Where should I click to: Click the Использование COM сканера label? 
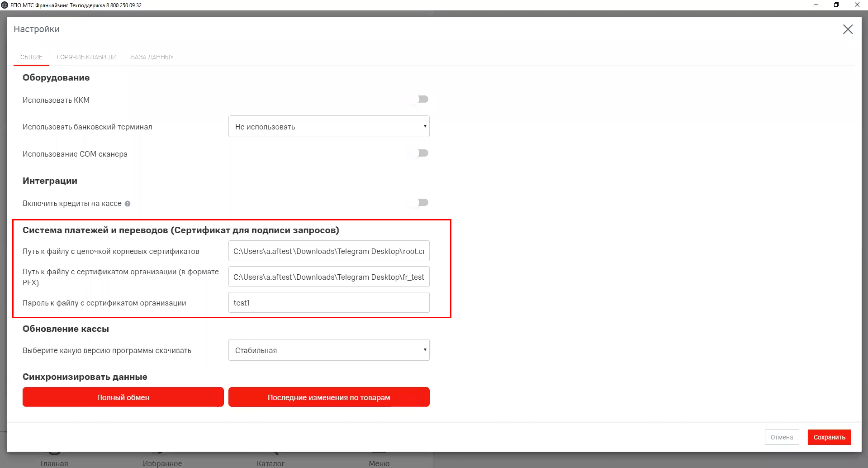pos(75,154)
